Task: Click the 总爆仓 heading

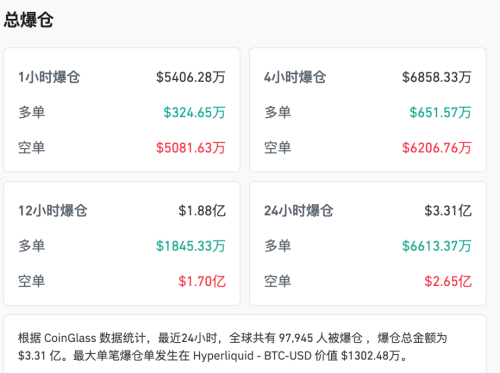Action: point(28,20)
